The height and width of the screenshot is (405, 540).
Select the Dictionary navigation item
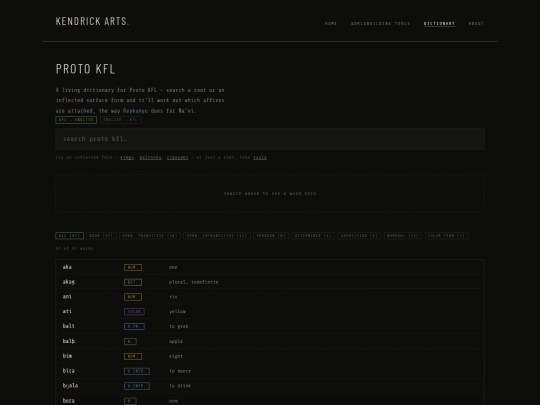pos(439,23)
